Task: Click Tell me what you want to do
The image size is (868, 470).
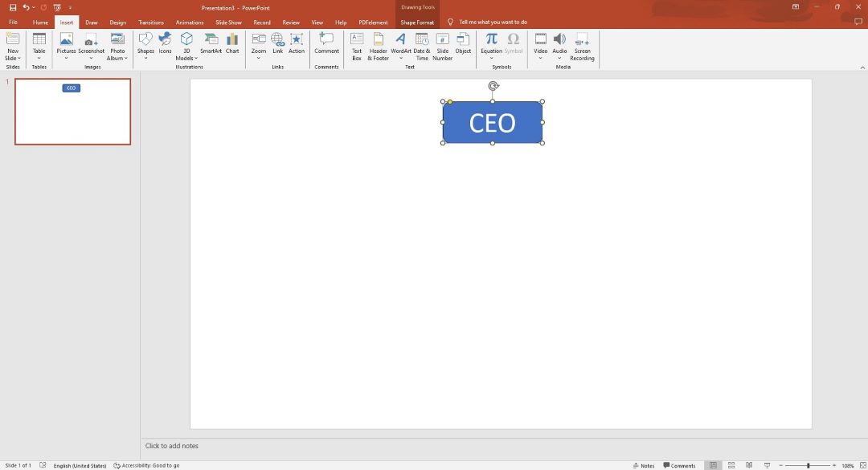Action: (493, 22)
